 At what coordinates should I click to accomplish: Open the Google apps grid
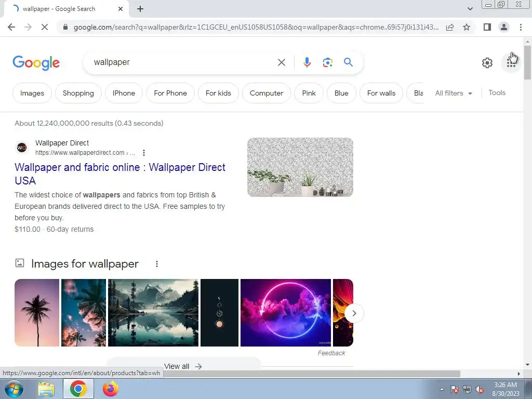point(511,63)
